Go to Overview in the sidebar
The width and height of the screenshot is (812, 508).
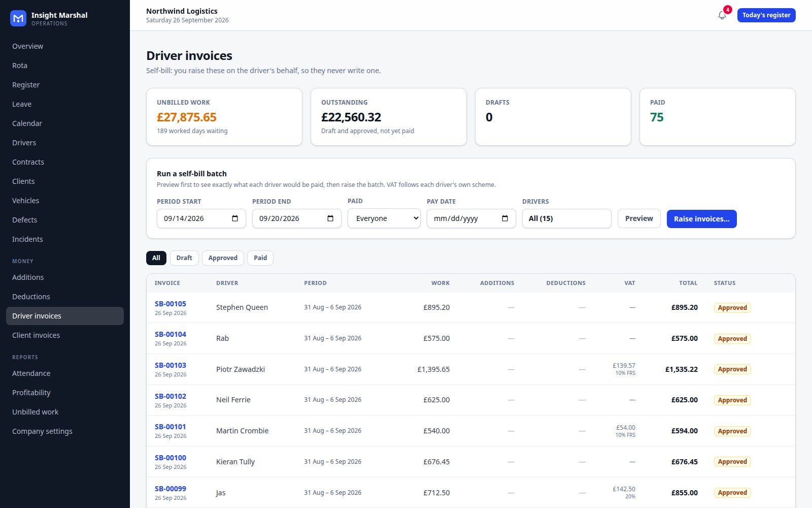coord(65,46)
